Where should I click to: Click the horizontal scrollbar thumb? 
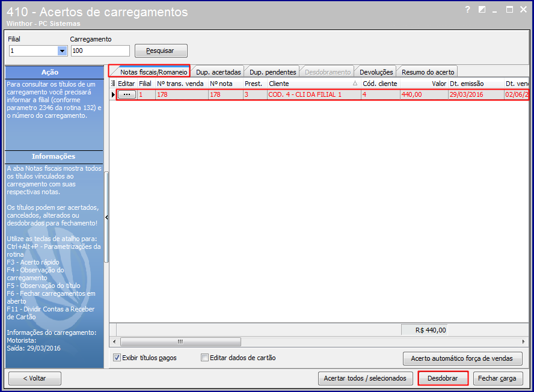point(180,341)
